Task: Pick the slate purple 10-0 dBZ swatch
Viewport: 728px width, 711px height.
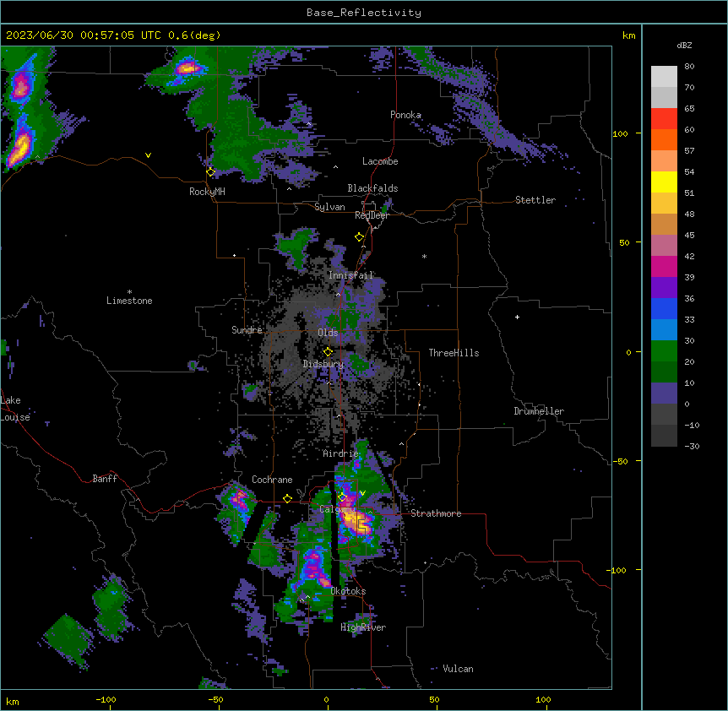Action: click(664, 393)
